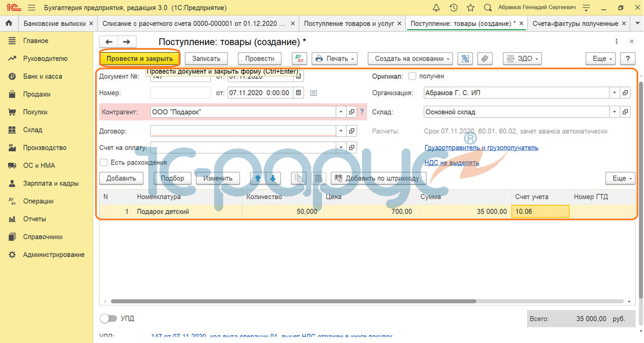
Task: Navigate back with left arrow
Action: (x=109, y=42)
